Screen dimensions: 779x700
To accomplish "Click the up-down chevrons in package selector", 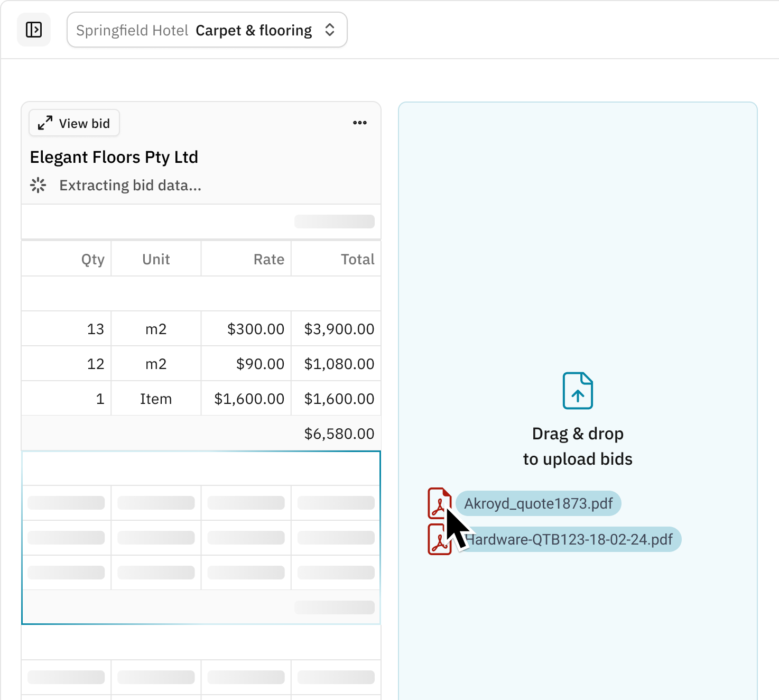I will 330,30.
